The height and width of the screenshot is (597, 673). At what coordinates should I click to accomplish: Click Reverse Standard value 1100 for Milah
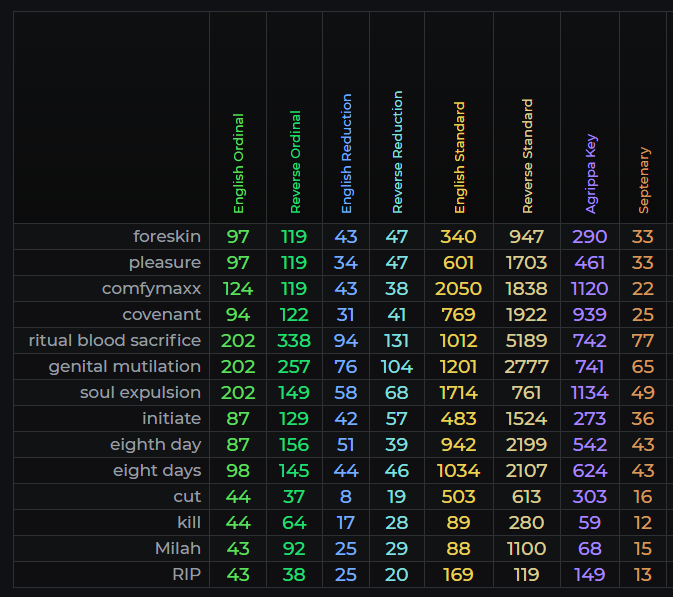[527, 549]
